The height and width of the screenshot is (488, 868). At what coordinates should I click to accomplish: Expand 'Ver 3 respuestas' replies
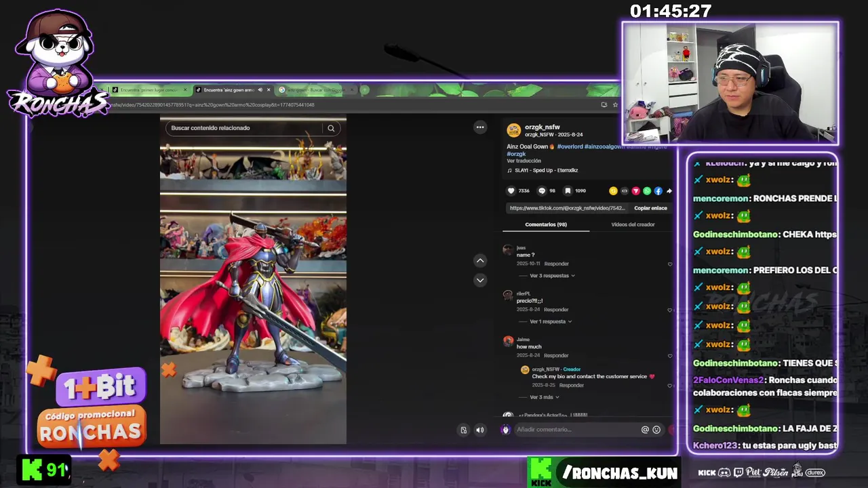pos(552,276)
